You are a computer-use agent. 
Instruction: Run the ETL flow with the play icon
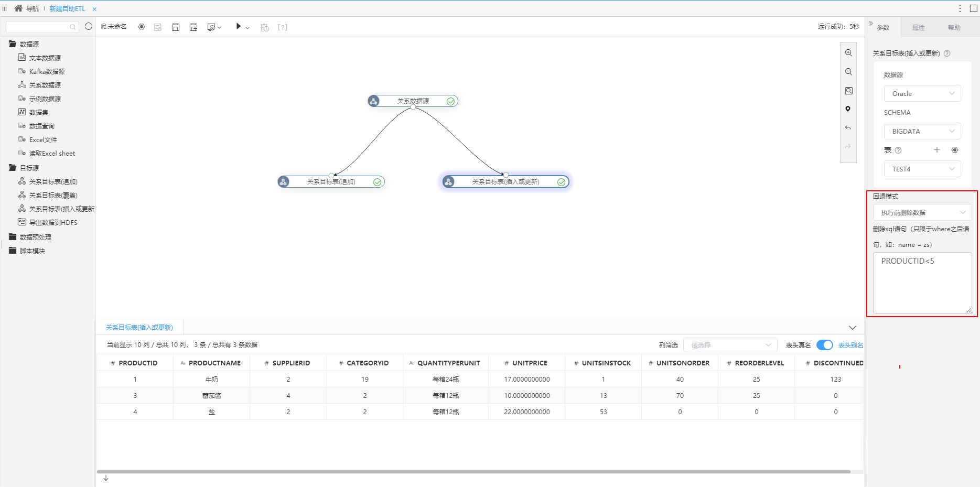pos(239,26)
